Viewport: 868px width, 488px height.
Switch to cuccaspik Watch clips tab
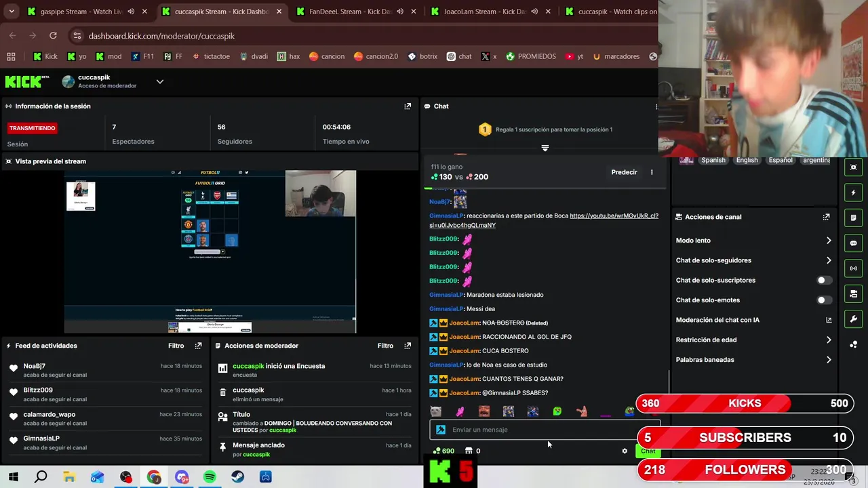(x=610, y=12)
